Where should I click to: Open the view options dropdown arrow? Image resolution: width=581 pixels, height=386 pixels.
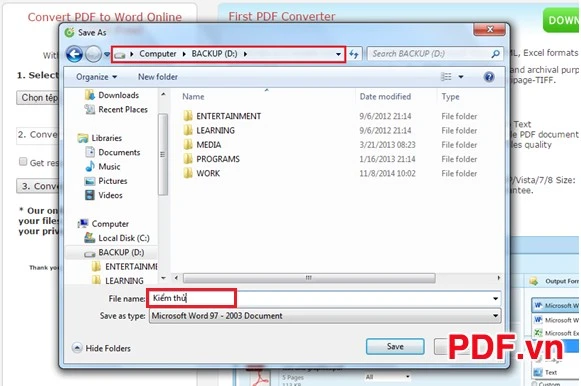coord(461,77)
